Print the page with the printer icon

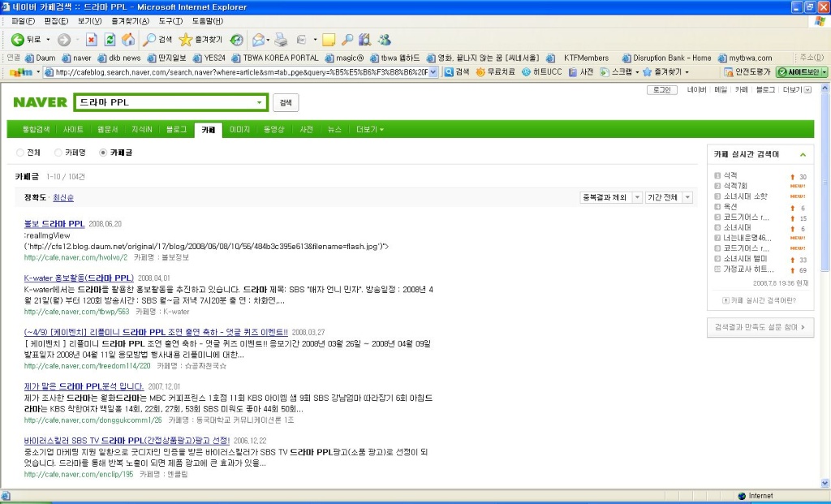281,40
